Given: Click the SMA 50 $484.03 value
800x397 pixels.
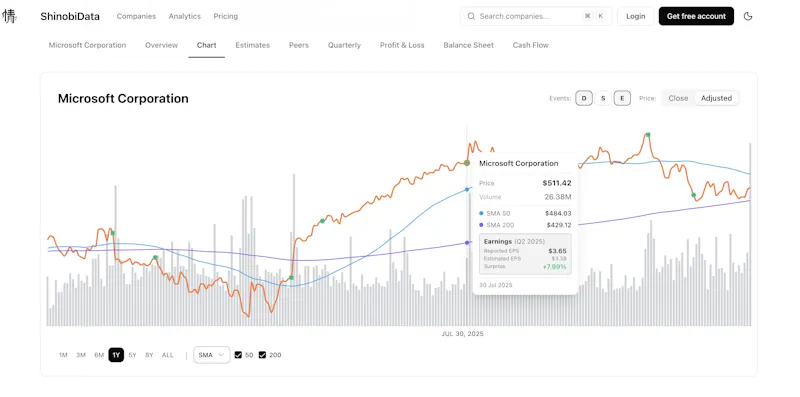Looking at the screenshot, I should 558,213.
